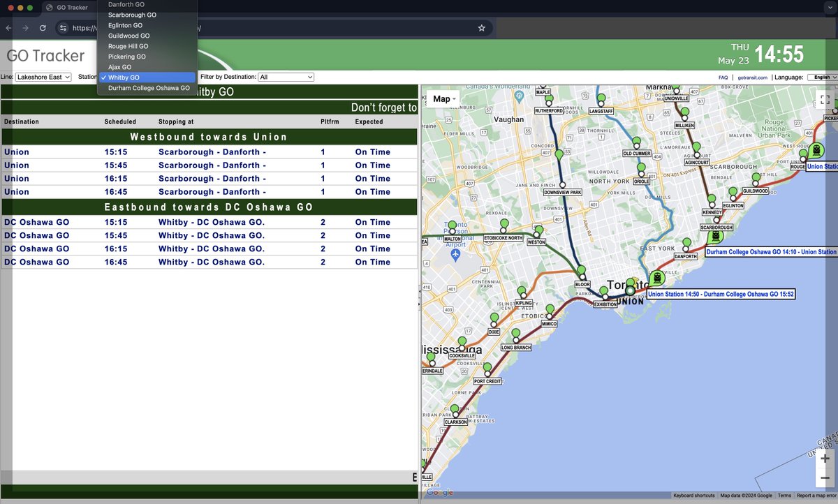The height and width of the screenshot is (504, 838).
Task: Click the Durham College Oshawa GO 14:10 train label
Action: [x=771, y=251]
